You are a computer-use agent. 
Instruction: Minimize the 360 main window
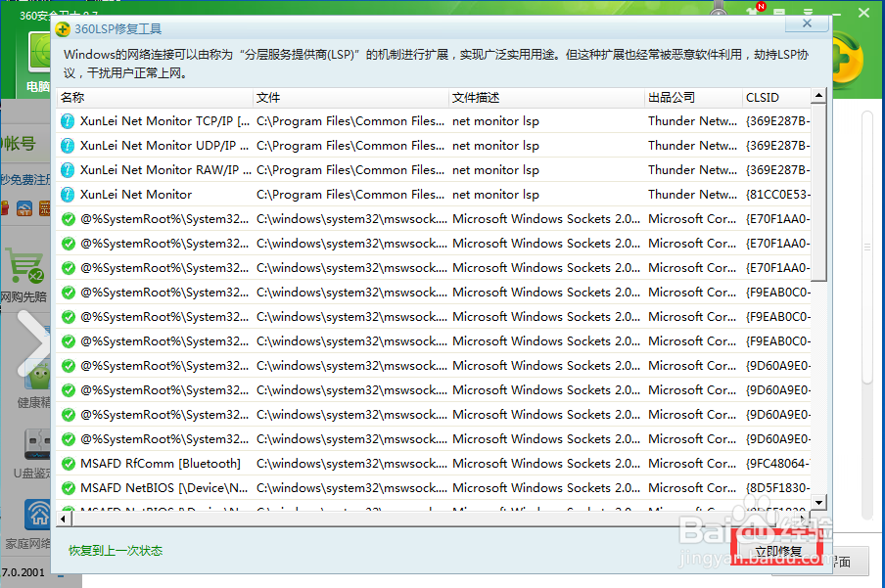(836, 13)
